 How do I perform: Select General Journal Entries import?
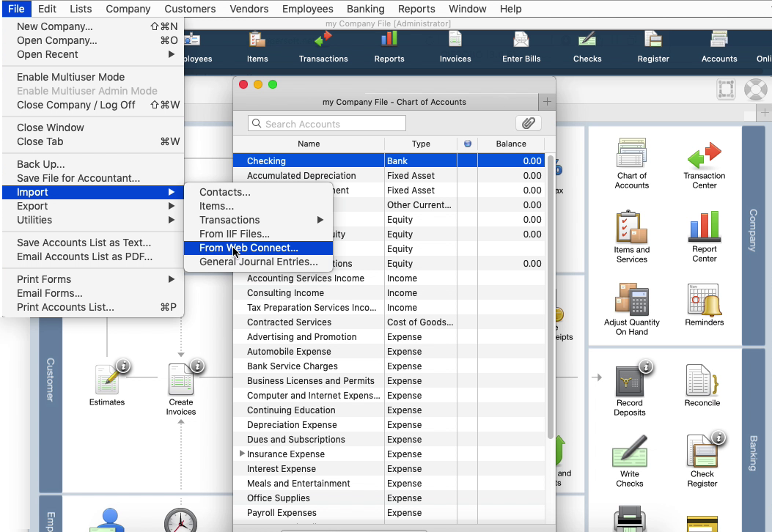[259, 262]
